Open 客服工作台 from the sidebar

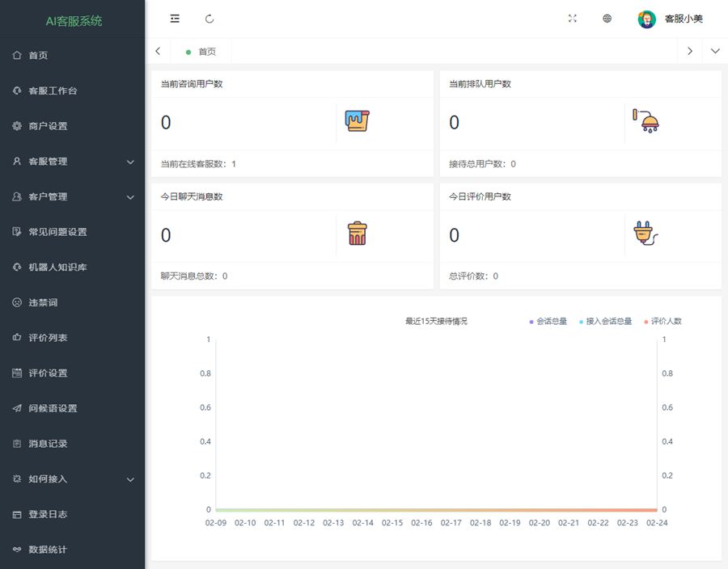click(x=52, y=91)
